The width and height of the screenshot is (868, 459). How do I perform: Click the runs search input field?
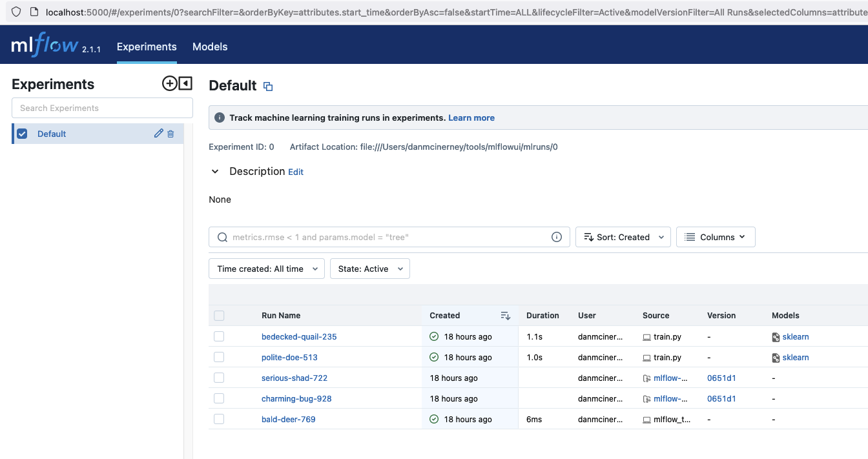pyautogui.click(x=387, y=237)
